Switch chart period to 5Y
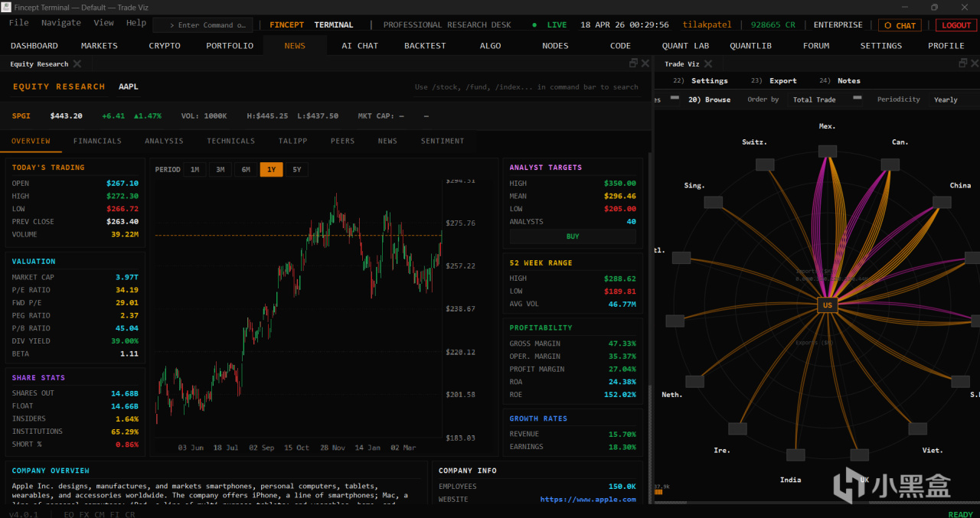This screenshot has height=518, width=980. click(x=297, y=170)
